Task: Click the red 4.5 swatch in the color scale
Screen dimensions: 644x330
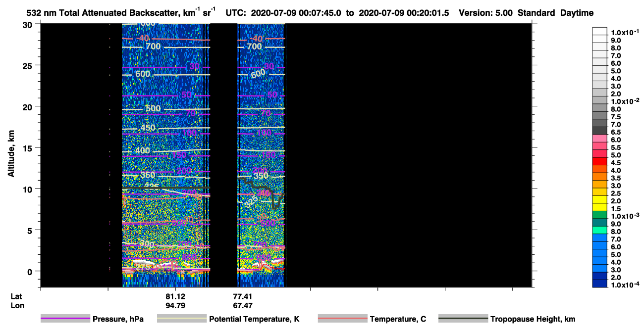Action: tap(600, 162)
